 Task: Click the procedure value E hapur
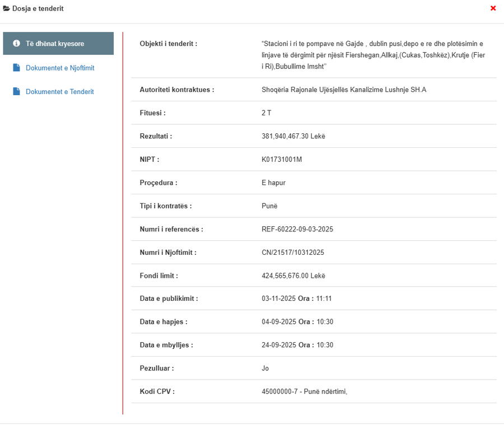(273, 183)
